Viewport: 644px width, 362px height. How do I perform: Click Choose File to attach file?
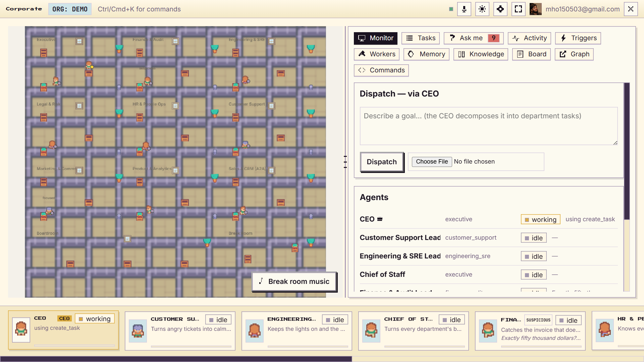pos(432,162)
